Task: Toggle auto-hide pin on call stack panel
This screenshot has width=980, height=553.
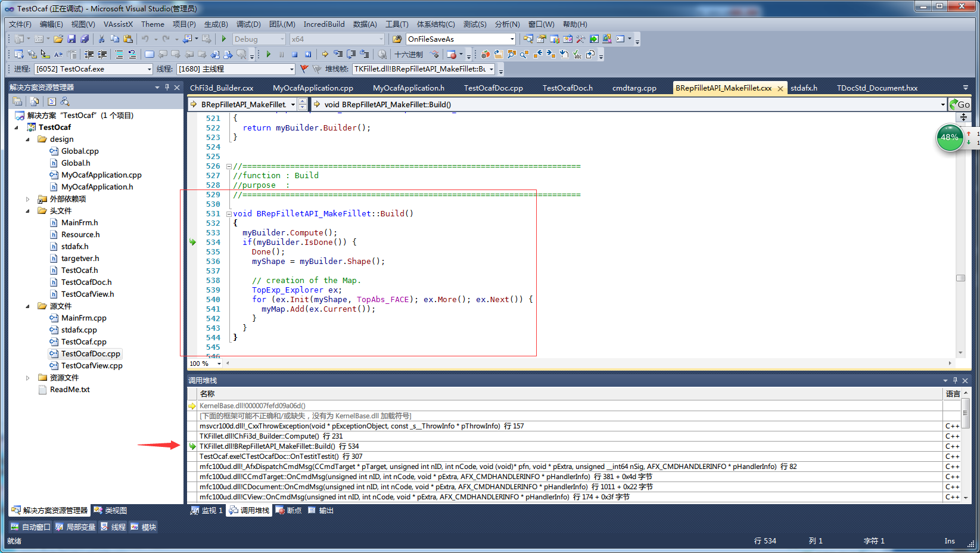Action: pyautogui.click(x=955, y=380)
